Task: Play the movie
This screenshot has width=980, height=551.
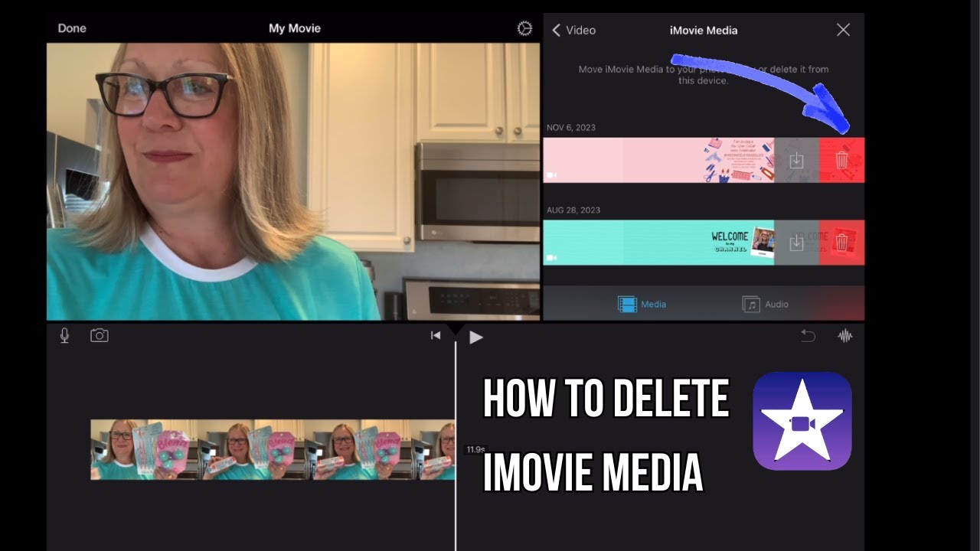Action: coord(476,337)
